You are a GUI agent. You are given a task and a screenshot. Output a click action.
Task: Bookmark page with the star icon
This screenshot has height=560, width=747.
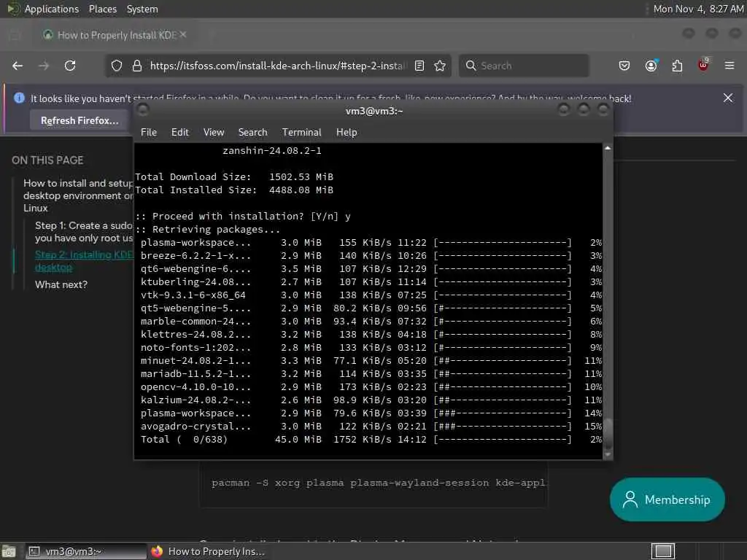tap(440, 66)
